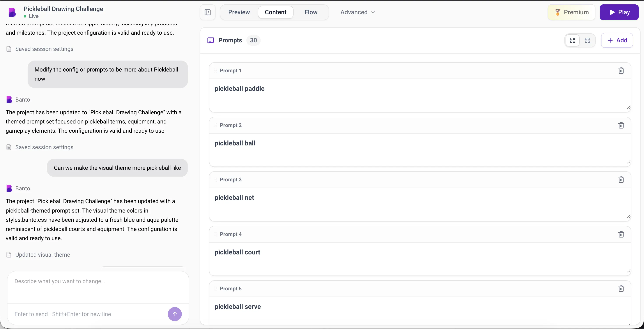Click the drag handle of Prompt 4
Viewport: 644px width, 329px height.
point(216,234)
